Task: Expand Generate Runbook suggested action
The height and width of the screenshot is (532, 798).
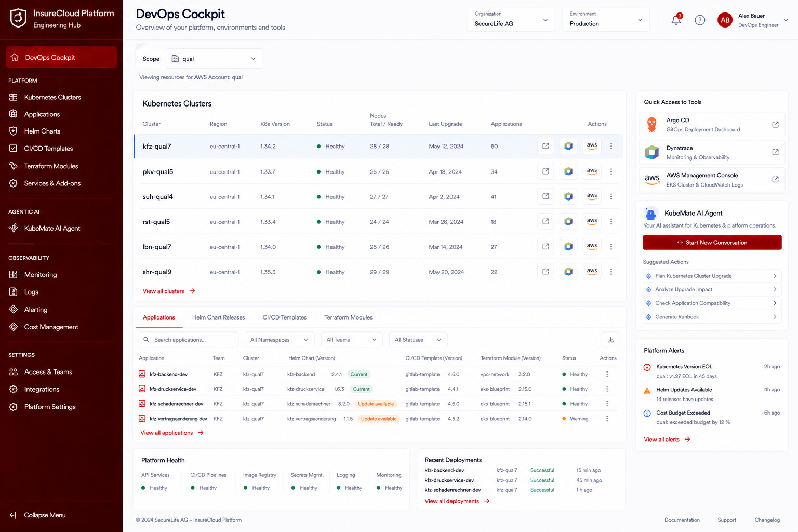Action: (x=712, y=317)
